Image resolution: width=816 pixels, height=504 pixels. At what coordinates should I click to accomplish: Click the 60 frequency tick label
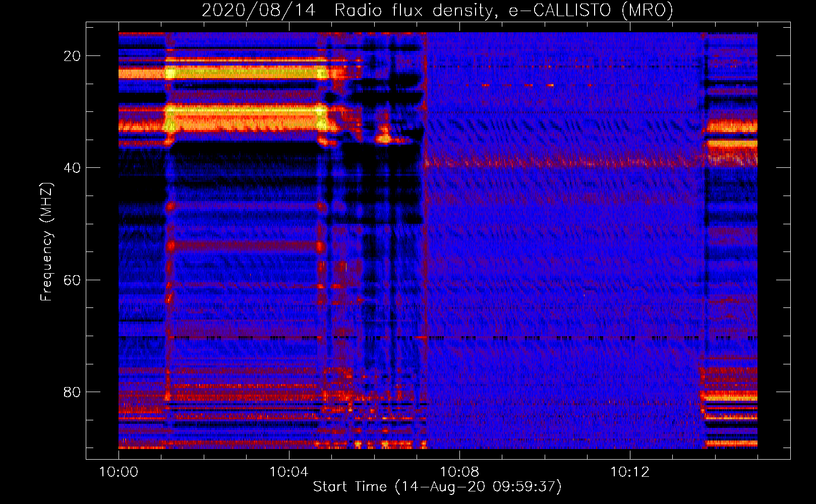(x=72, y=280)
